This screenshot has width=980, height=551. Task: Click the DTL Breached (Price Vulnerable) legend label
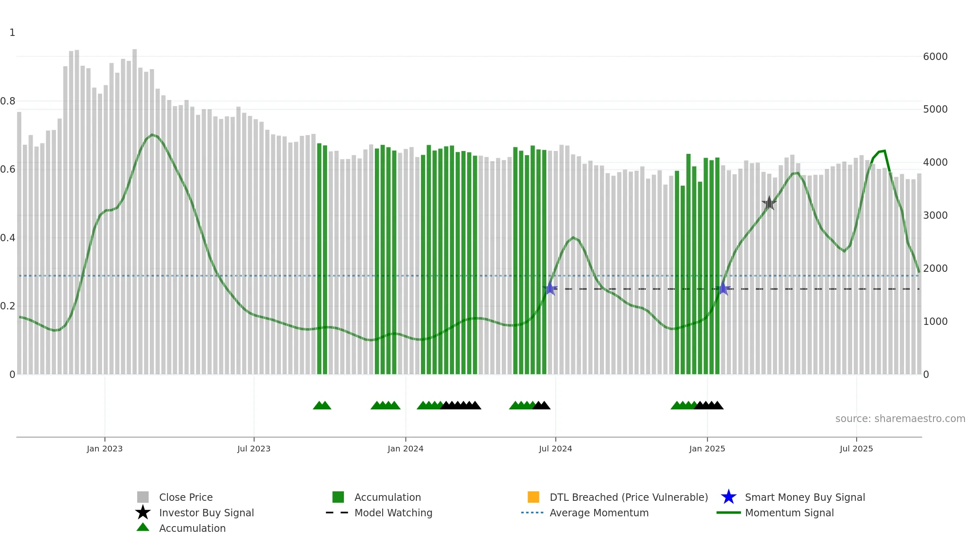pyautogui.click(x=629, y=497)
